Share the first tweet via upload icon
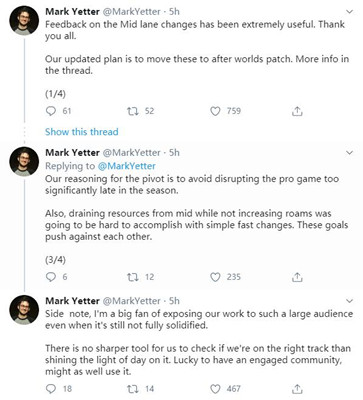Screen dimensions: 363x400 [x=297, y=111]
